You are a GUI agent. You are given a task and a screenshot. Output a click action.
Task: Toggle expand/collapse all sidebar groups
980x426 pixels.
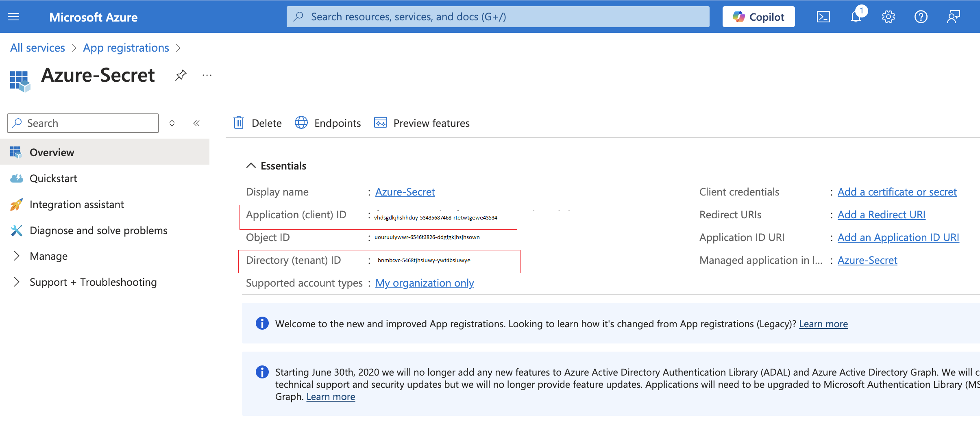click(172, 123)
